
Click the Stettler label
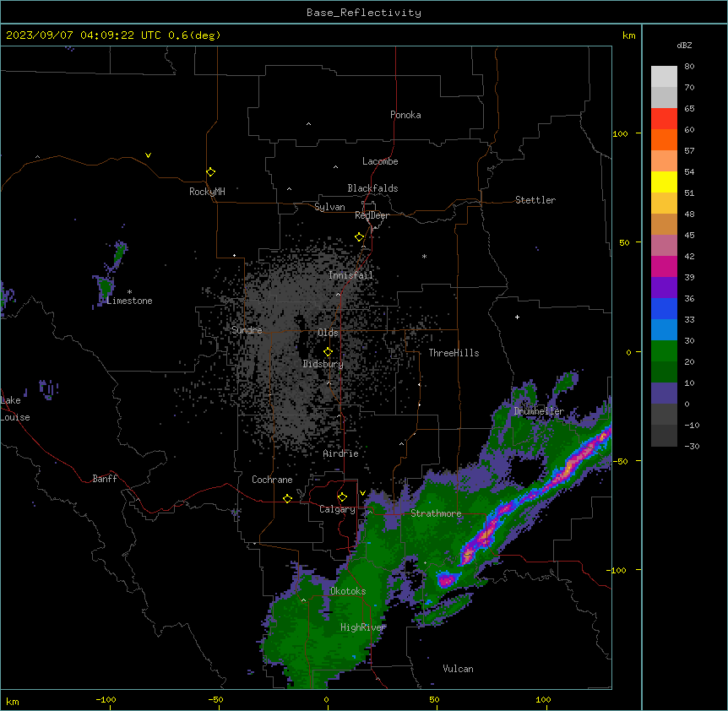coord(535,200)
